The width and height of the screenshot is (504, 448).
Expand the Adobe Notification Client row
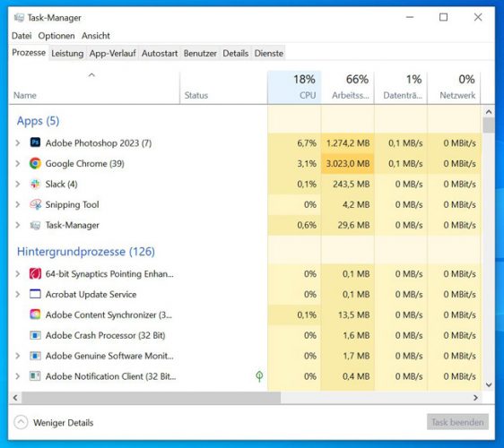(18, 376)
